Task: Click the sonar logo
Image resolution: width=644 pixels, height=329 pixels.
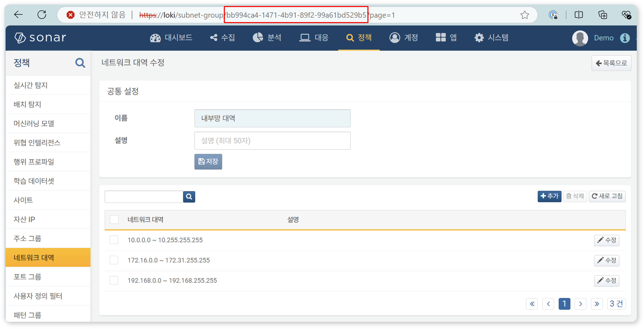Action: click(40, 38)
